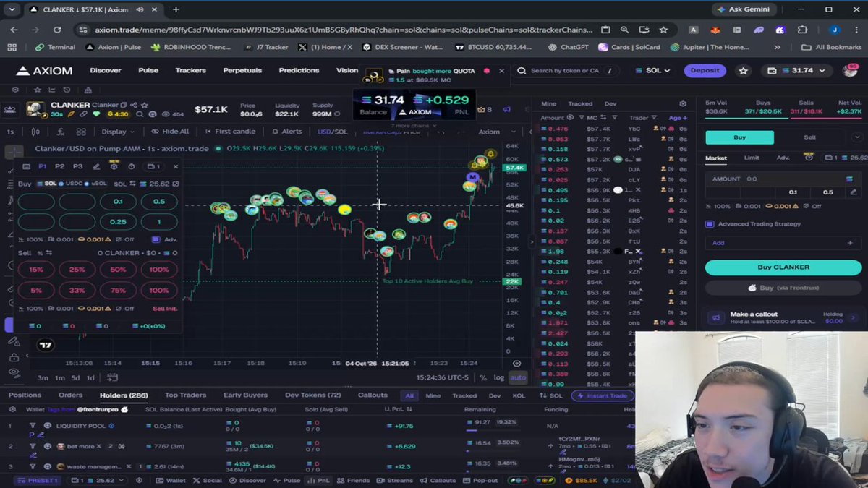Click the search magnifier in the header
The width and height of the screenshot is (868, 488).
click(522, 71)
